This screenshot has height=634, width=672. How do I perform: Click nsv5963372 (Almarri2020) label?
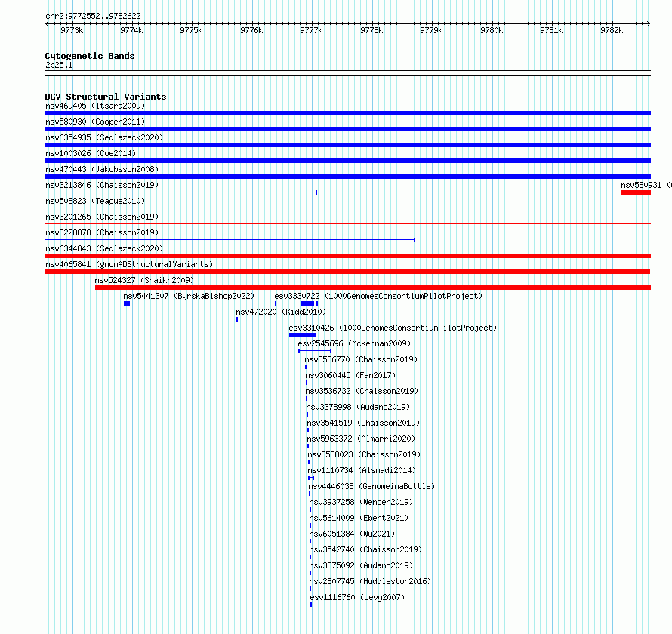(361, 439)
